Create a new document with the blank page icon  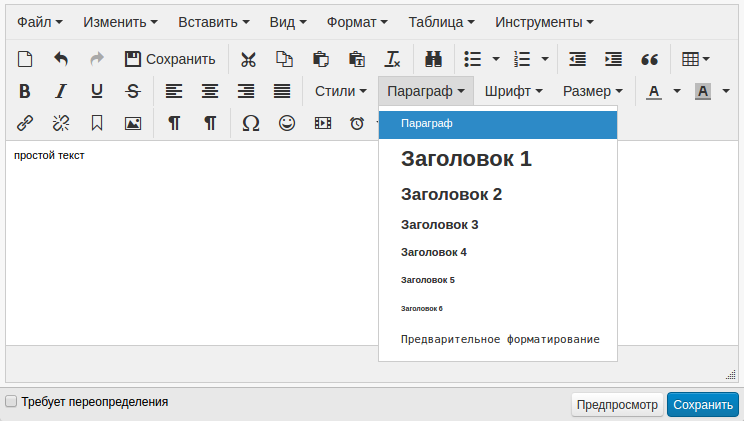[x=25, y=59]
